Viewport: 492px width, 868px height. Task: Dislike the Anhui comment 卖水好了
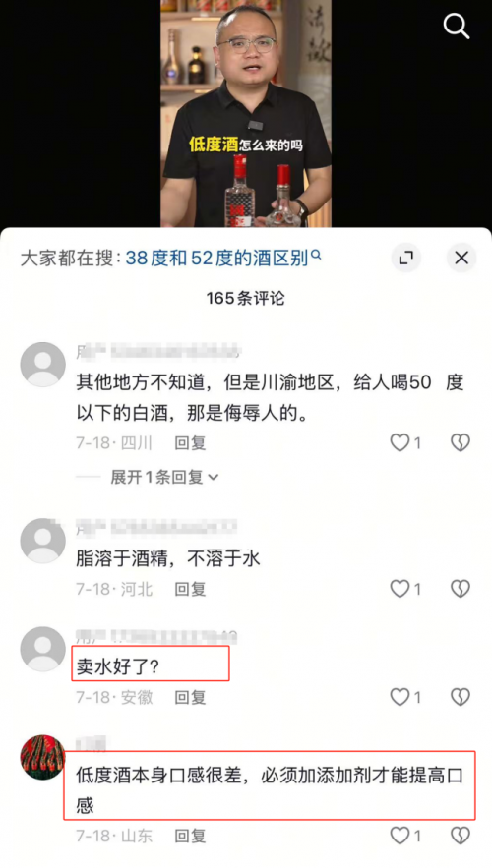(x=460, y=697)
